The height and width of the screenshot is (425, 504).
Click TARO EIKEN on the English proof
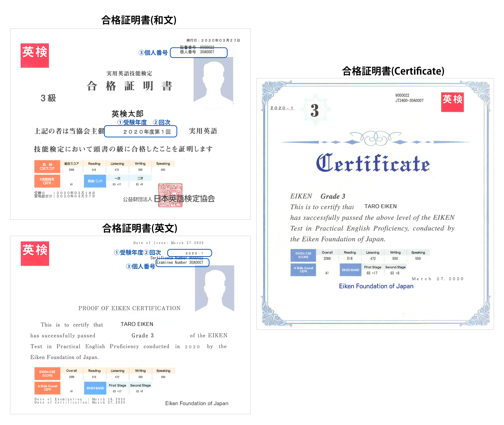[137, 324]
